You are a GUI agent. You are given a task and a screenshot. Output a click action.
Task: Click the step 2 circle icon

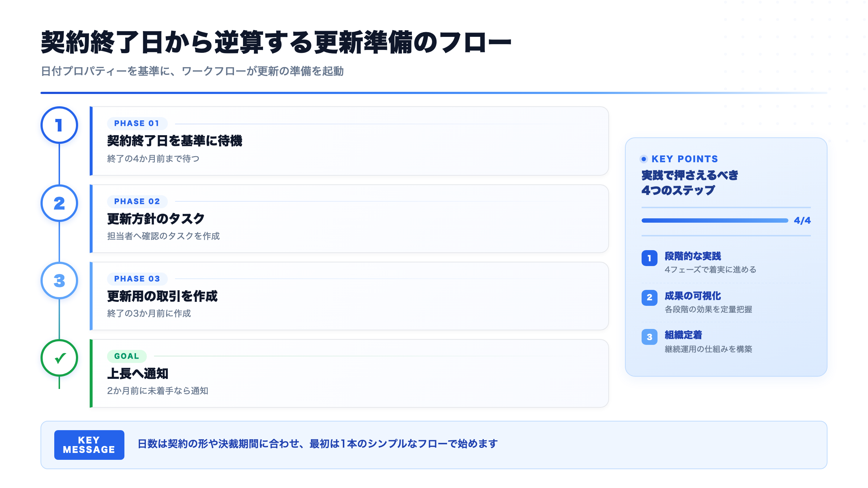click(59, 203)
